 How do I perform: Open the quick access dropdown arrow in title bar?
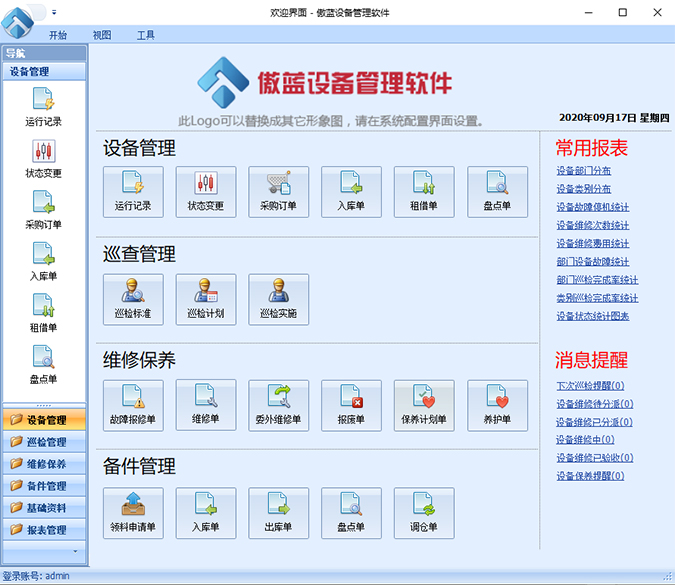coord(54,13)
